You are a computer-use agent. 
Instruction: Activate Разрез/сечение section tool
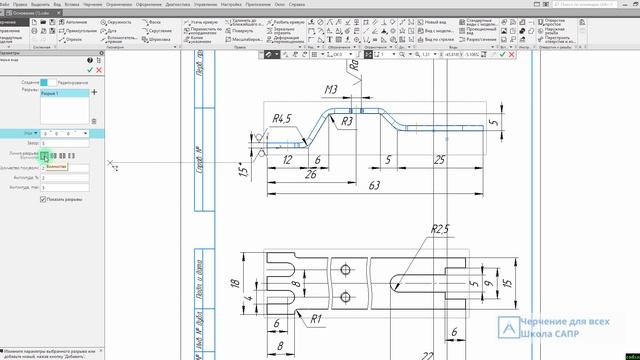coord(478,40)
